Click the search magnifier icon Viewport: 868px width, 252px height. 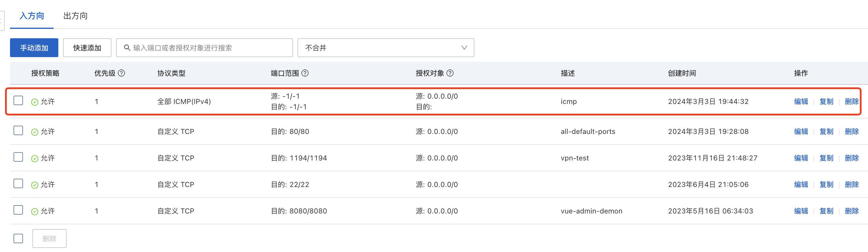(x=127, y=48)
